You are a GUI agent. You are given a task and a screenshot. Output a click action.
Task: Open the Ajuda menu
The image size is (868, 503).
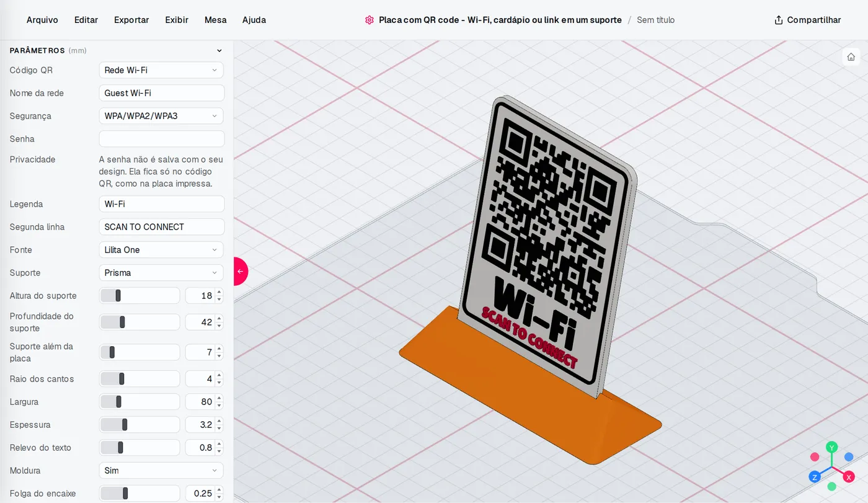tap(254, 20)
